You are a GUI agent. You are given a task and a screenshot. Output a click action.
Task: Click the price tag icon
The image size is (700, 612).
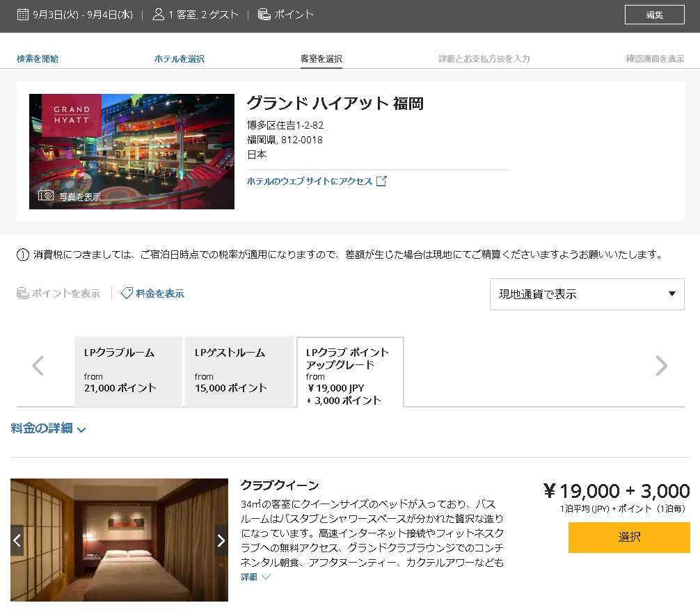pos(127,293)
